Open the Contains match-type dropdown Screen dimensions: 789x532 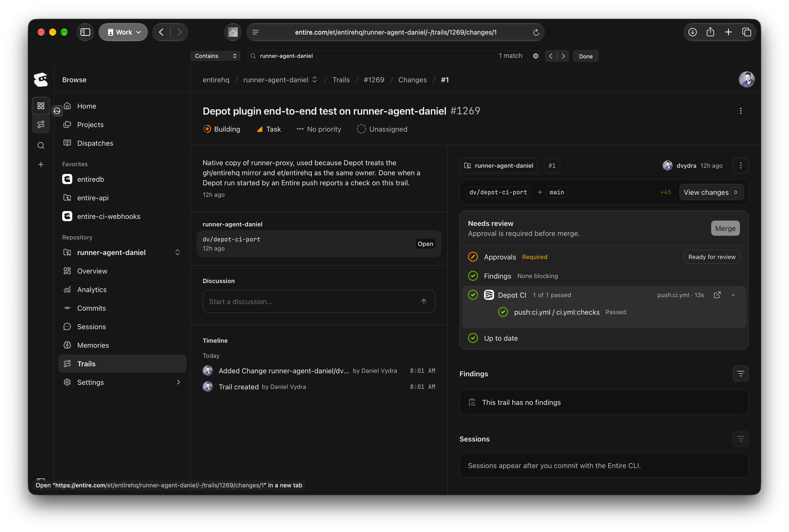(215, 56)
